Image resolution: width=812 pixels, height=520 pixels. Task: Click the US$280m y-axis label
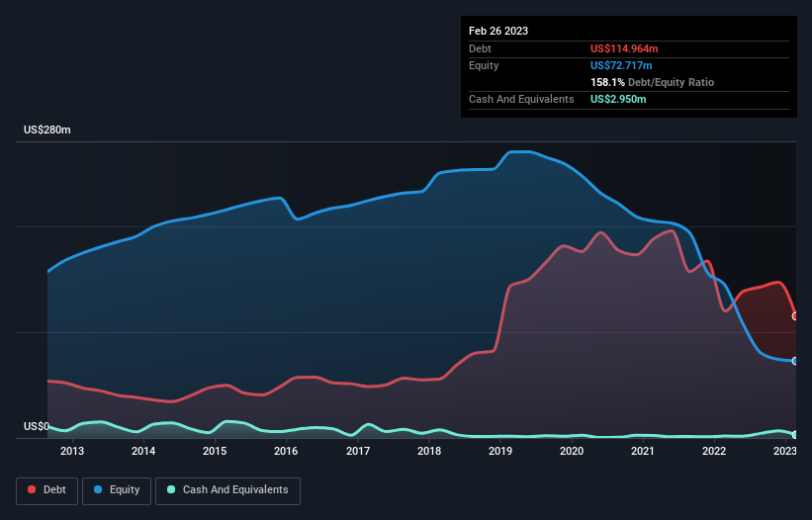coord(47,130)
